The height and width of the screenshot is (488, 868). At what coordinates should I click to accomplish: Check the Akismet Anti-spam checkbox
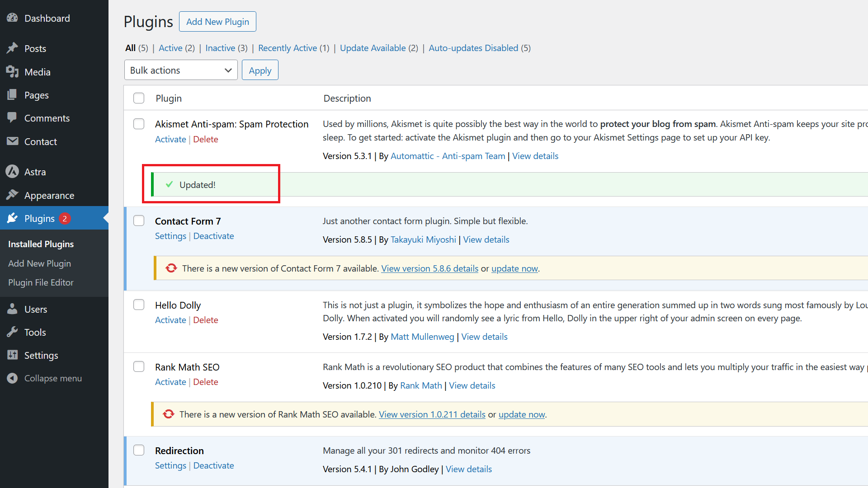click(139, 124)
